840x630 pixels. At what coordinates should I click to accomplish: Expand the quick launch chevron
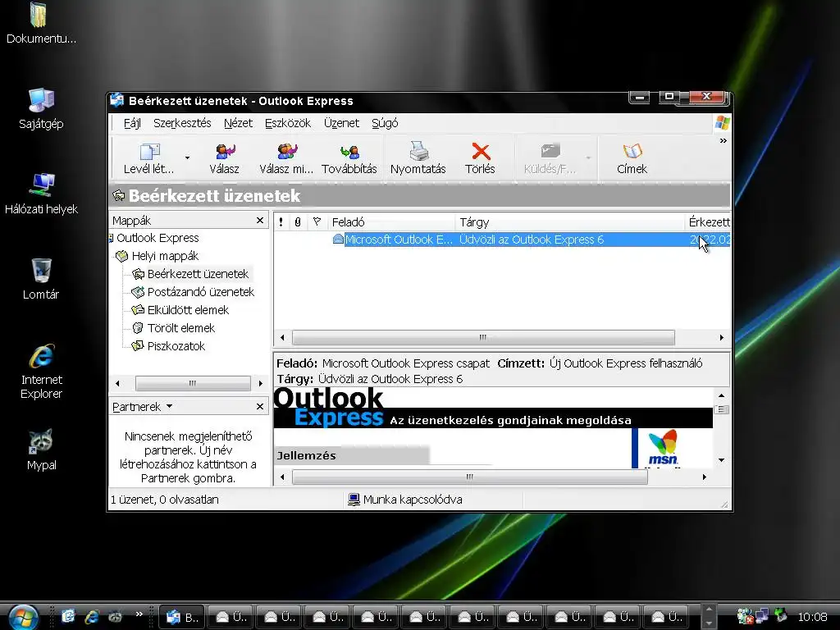coord(139,614)
